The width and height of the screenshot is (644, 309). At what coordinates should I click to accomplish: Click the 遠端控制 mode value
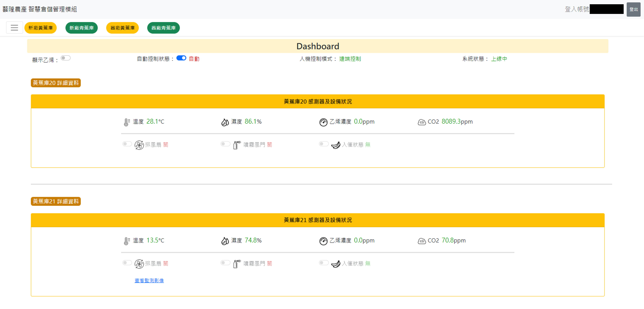pos(350,59)
